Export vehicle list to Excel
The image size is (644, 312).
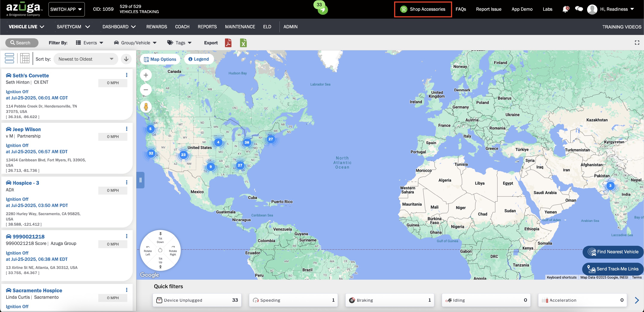click(243, 43)
